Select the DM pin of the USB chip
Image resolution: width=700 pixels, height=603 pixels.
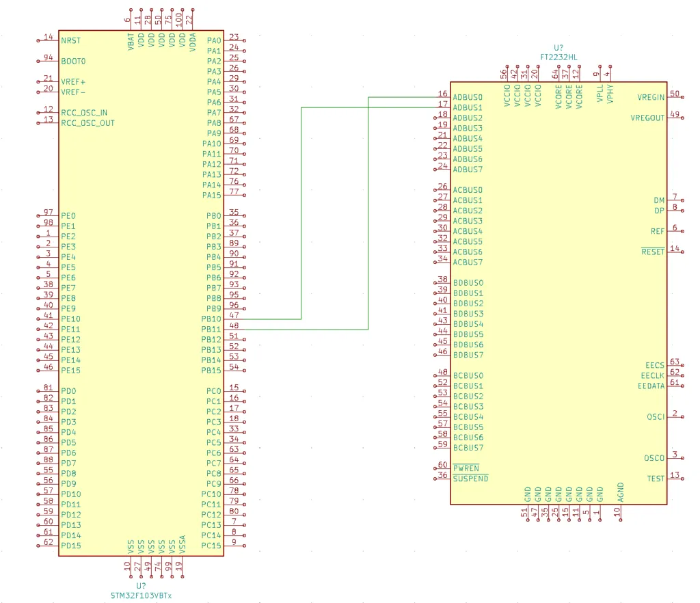coord(675,200)
